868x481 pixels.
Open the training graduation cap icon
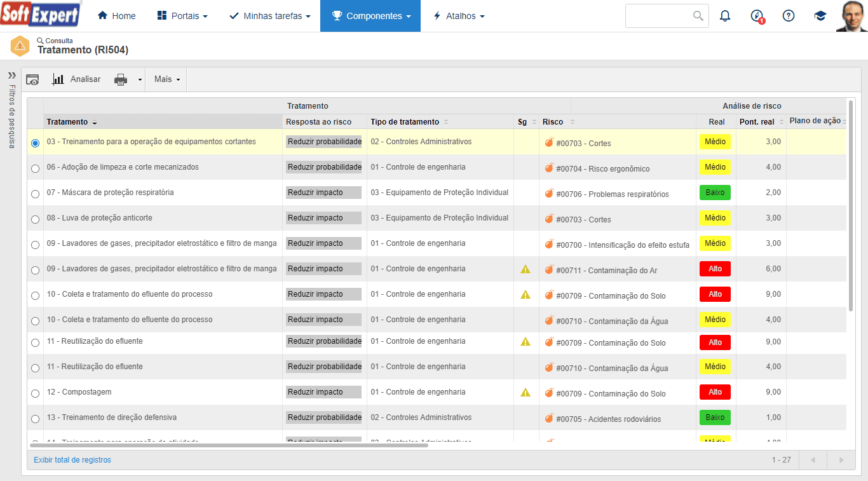(820, 16)
